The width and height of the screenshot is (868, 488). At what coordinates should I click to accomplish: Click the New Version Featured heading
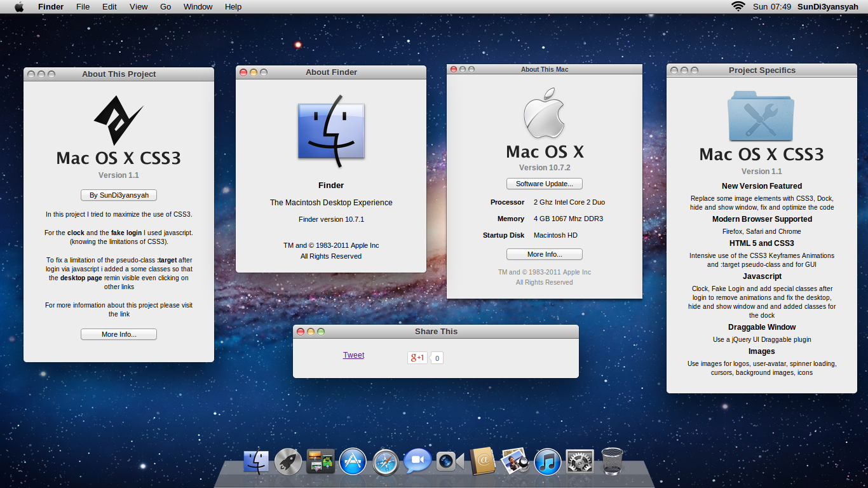762,186
